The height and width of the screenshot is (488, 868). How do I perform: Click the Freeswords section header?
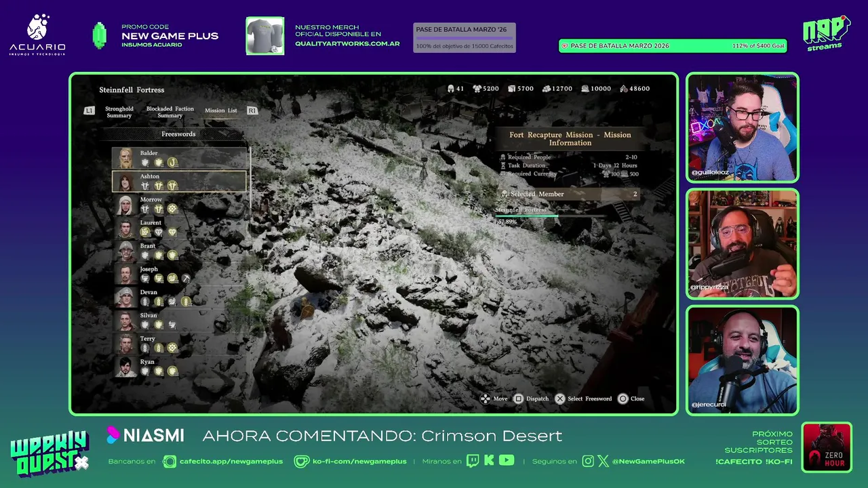pos(178,134)
